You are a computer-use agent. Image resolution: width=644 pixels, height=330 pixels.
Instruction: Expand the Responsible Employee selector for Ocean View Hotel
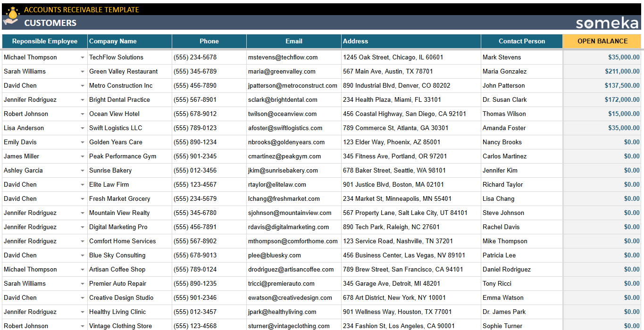pos(81,114)
